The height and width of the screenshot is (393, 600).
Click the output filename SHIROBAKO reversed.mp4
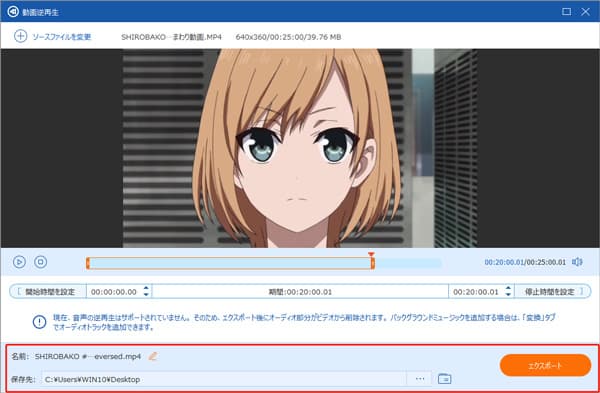pos(88,356)
